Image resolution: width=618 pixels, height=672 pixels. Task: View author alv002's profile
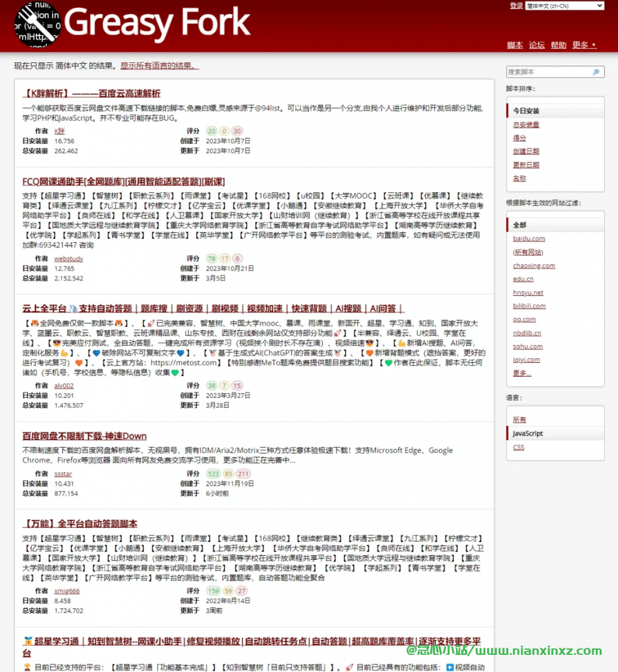click(64, 386)
